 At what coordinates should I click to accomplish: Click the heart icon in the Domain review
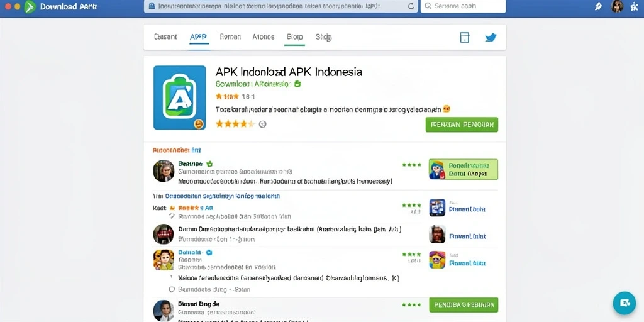point(172,289)
